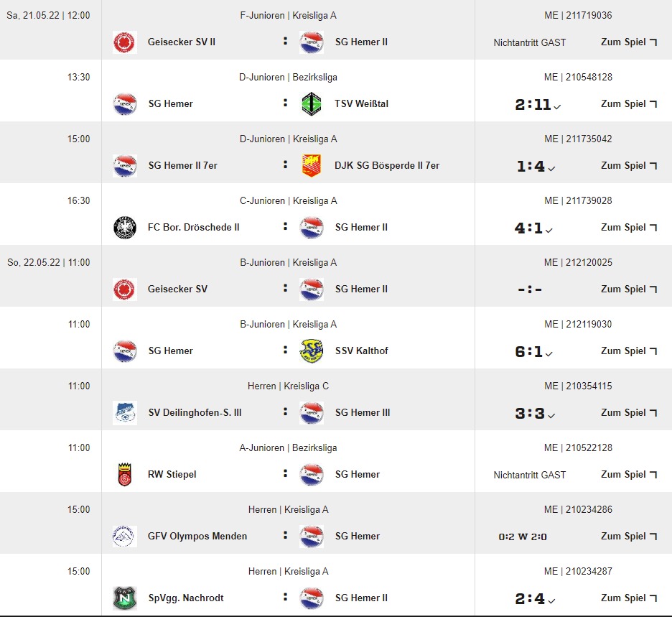Click the DJK SG Bösperde II 7er crest
This screenshot has height=617, width=672.
[312, 166]
